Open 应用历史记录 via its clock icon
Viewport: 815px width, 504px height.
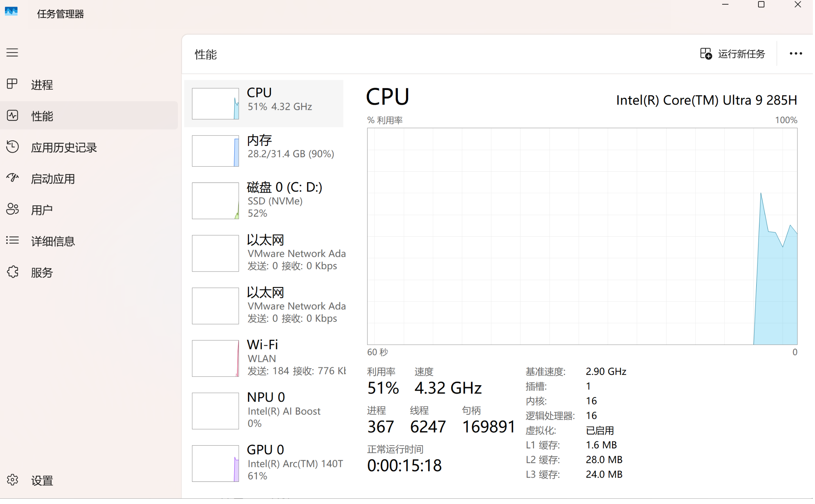click(12, 147)
